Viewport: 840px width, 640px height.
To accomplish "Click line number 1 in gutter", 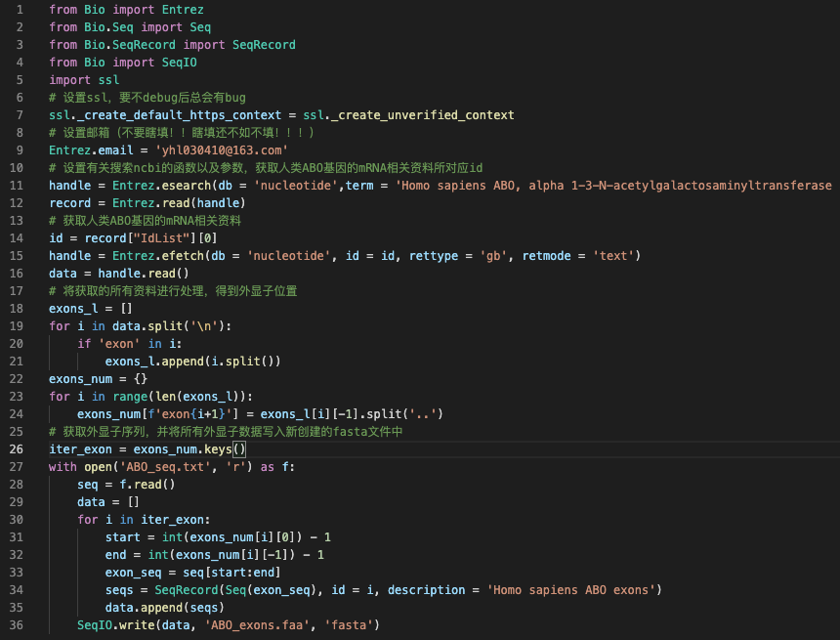I will [20, 10].
